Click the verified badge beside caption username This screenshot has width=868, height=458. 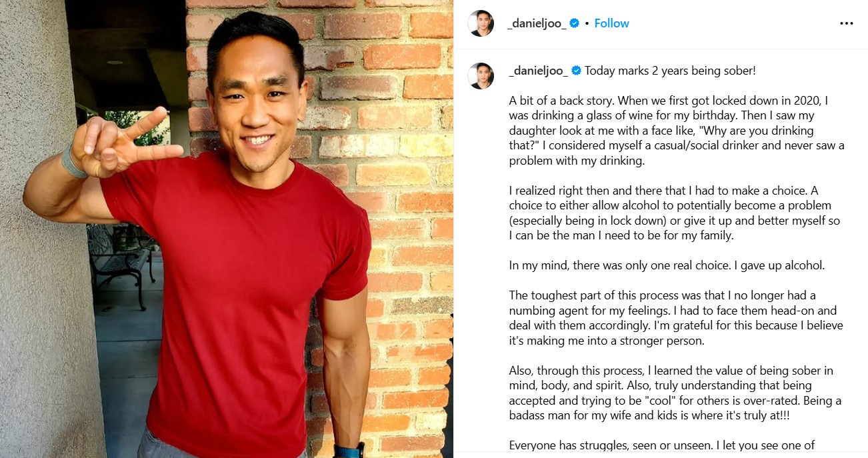pyautogui.click(x=576, y=71)
